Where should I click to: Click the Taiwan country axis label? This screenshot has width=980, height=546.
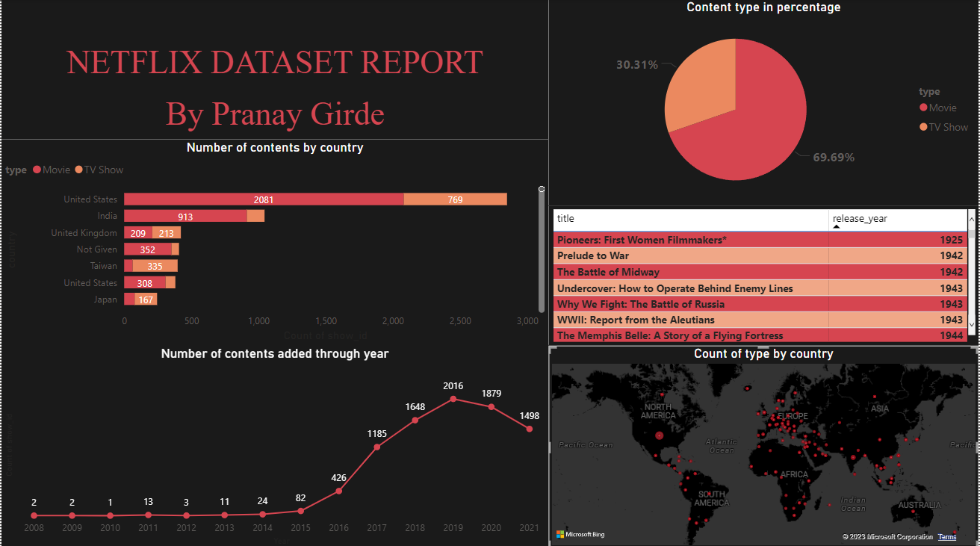(x=104, y=266)
